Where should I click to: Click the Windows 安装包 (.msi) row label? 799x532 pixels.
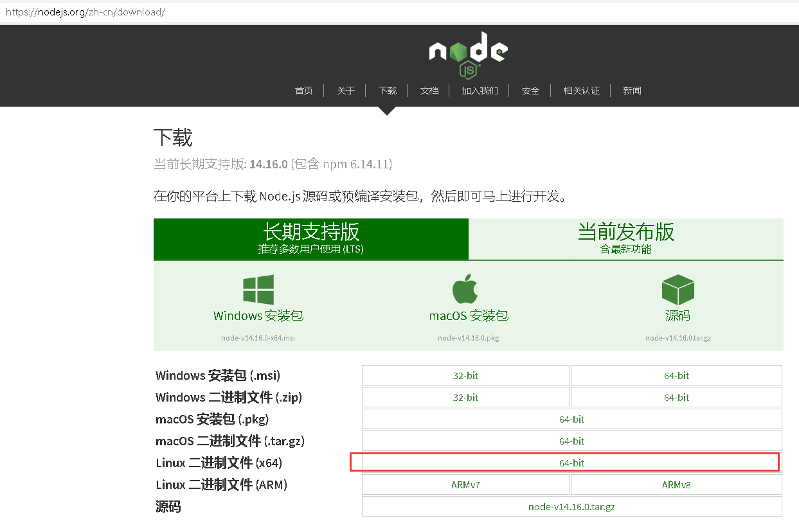(x=218, y=375)
